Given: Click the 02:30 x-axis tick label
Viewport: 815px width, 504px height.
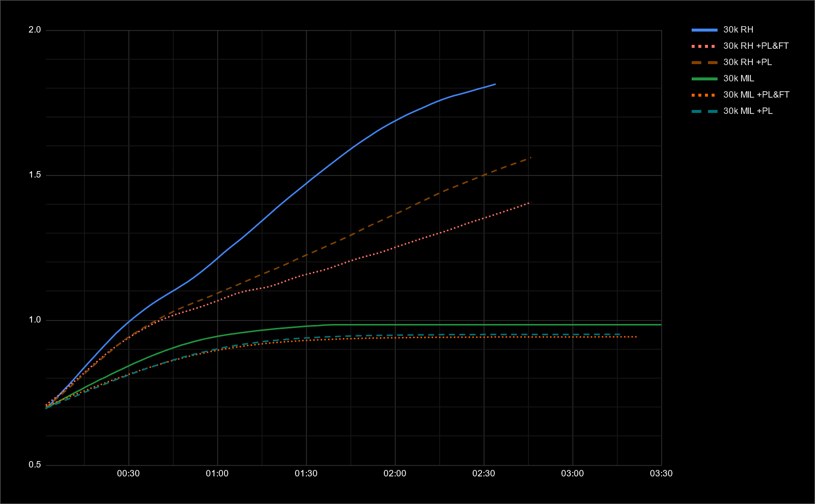Looking at the screenshot, I should [x=483, y=474].
